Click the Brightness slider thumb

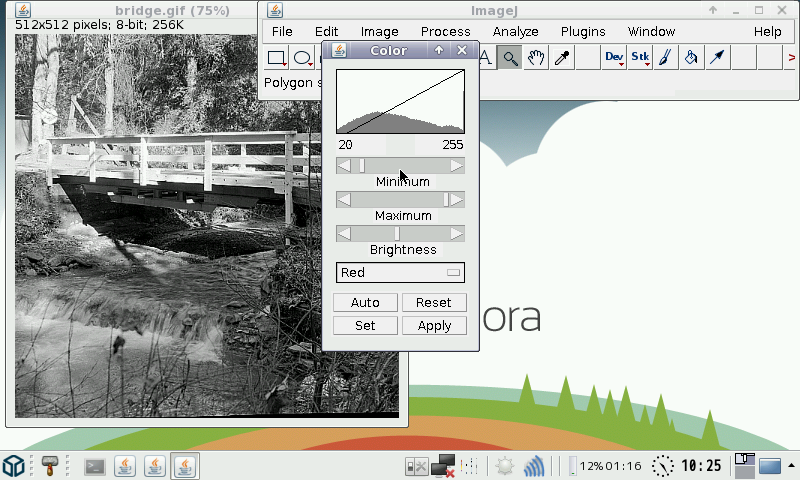(397, 234)
